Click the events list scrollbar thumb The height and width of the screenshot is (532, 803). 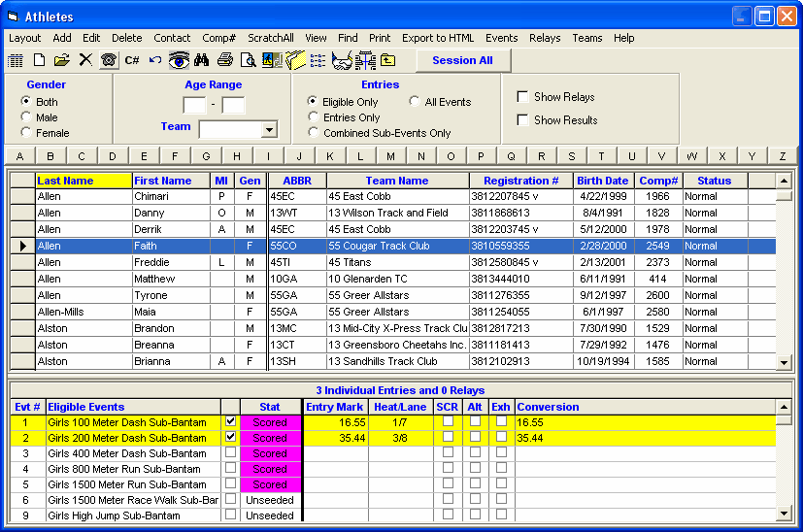(x=784, y=419)
